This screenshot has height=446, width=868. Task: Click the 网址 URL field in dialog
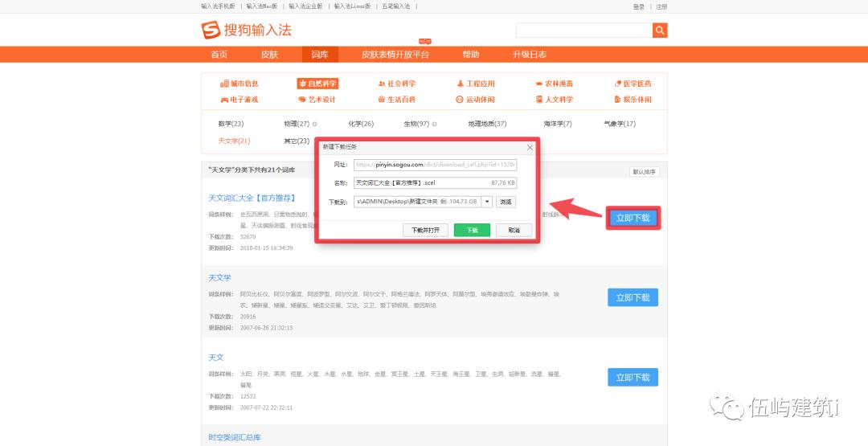(x=435, y=165)
